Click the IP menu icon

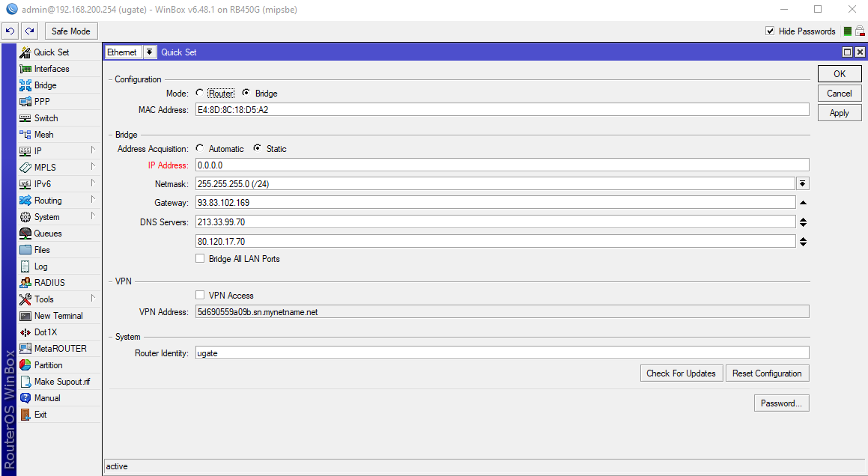(25, 150)
